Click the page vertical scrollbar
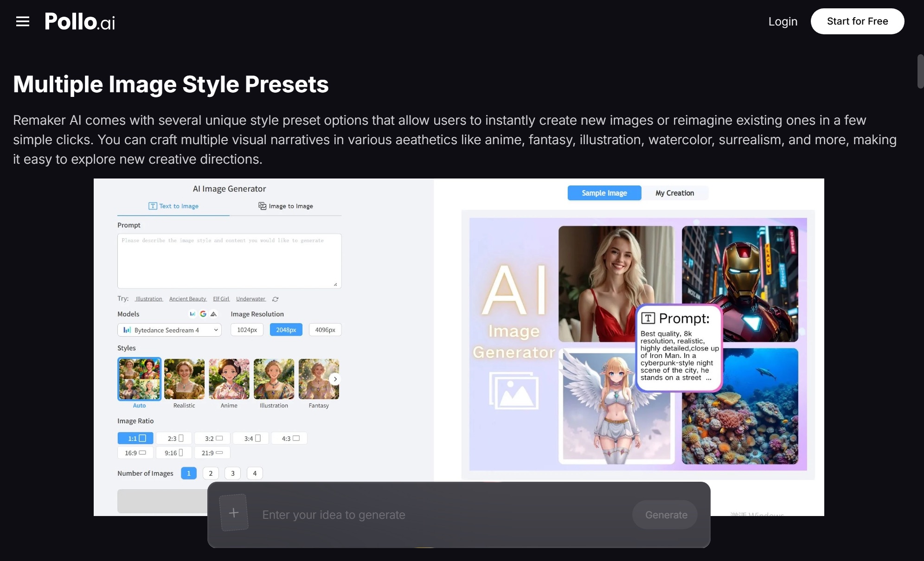924x561 pixels. click(x=920, y=71)
